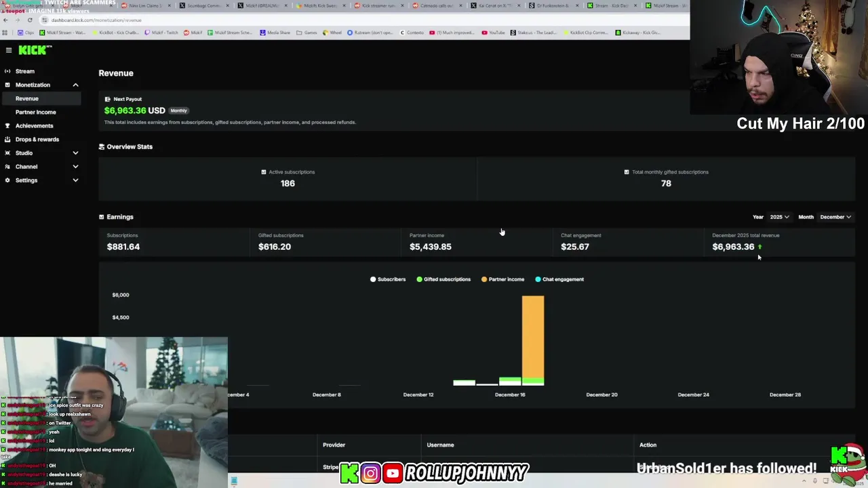This screenshot has width=868, height=488.
Task: Open the Kickaway - Kick Giveaway bookmark
Action: 638,33
